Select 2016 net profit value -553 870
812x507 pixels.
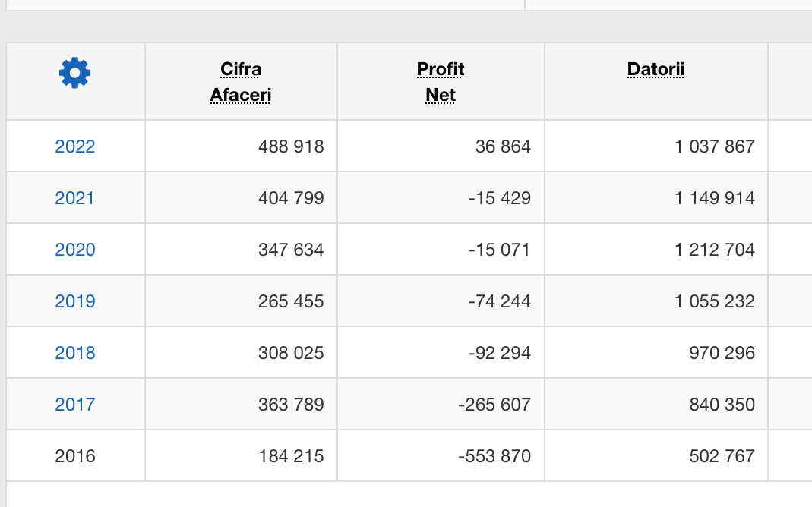tap(494, 456)
